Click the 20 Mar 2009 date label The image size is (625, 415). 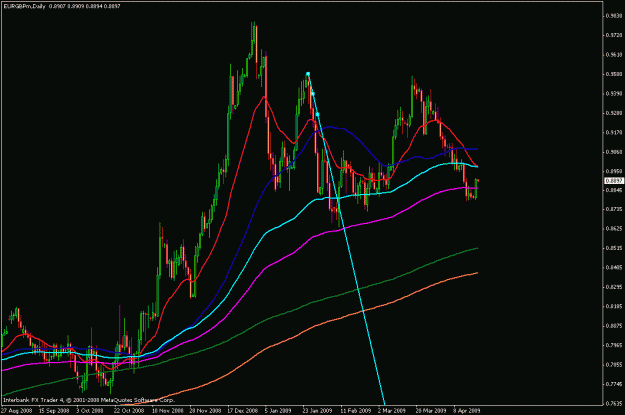point(431,410)
